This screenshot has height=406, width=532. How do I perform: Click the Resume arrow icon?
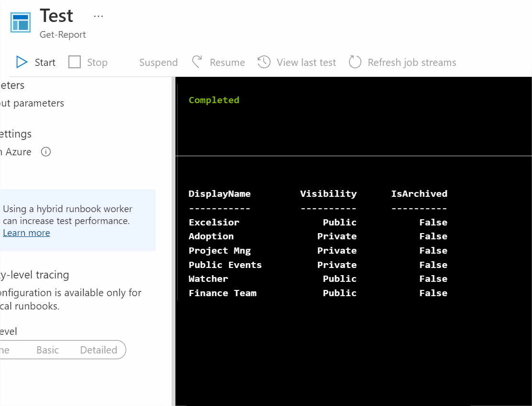click(197, 62)
